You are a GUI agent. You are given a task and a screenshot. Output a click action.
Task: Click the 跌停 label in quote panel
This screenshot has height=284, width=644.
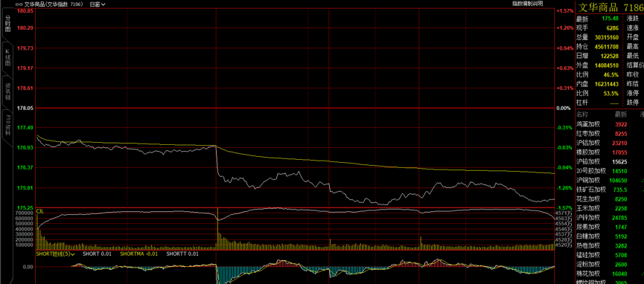(633, 102)
